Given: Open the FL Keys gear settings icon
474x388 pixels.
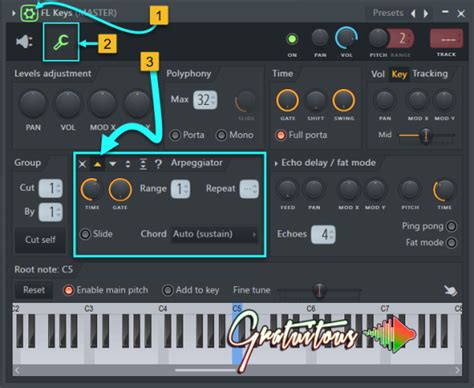Looking at the screenshot, I should point(29,13).
